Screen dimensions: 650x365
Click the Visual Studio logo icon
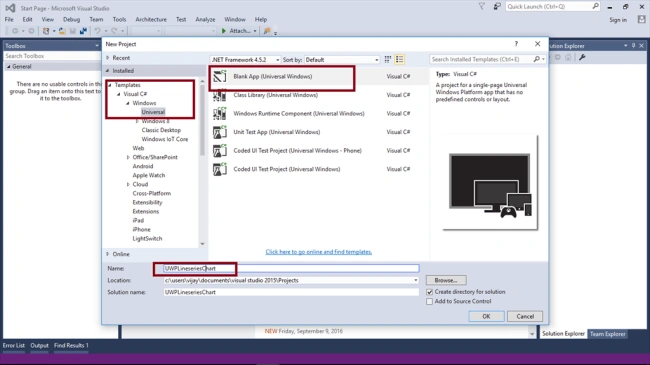(x=10, y=8)
